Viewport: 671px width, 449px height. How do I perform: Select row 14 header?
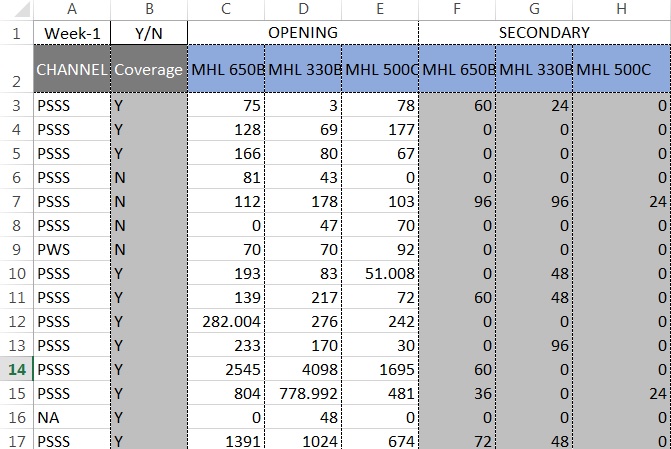click(17, 369)
